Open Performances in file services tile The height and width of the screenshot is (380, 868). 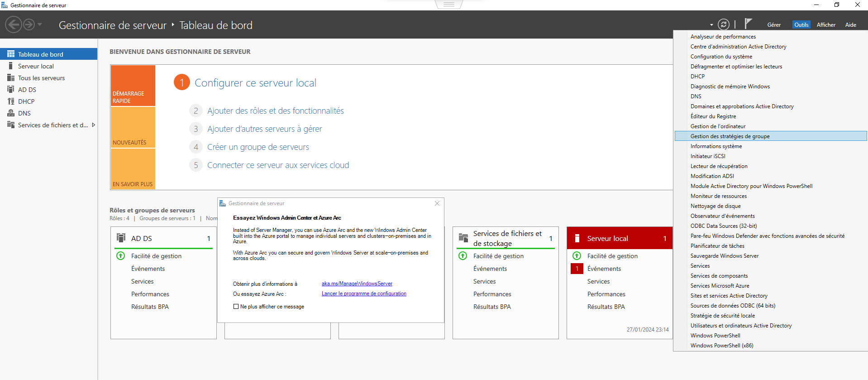pyautogui.click(x=492, y=294)
